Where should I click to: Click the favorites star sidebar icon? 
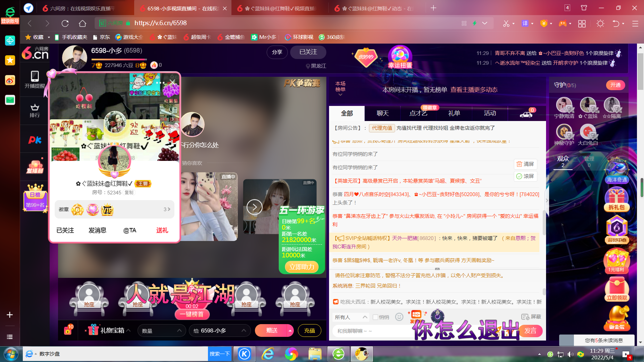pyautogui.click(x=10, y=60)
